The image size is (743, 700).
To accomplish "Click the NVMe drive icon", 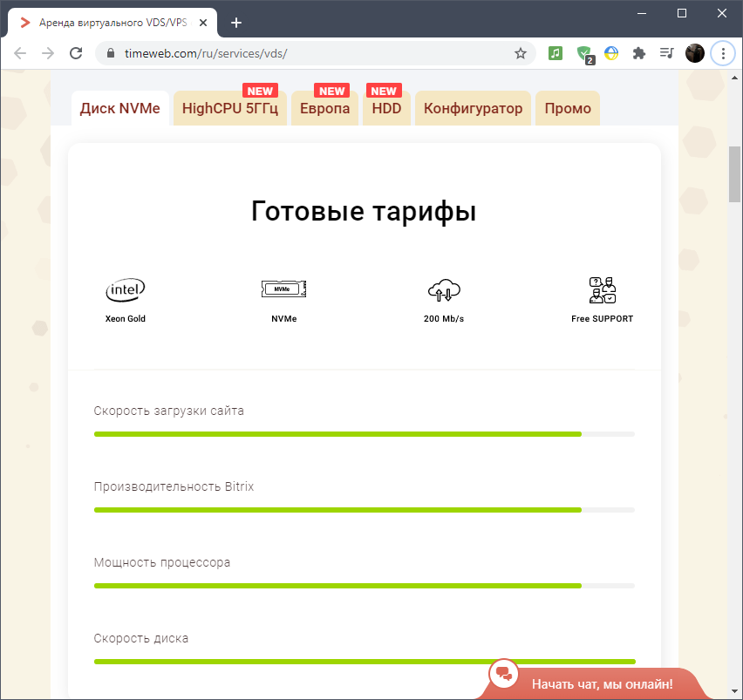I will [x=283, y=289].
